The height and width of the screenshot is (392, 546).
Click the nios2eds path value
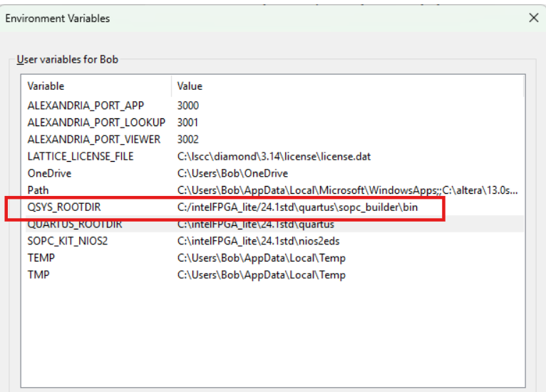pyautogui.click(x=261, y=241)
